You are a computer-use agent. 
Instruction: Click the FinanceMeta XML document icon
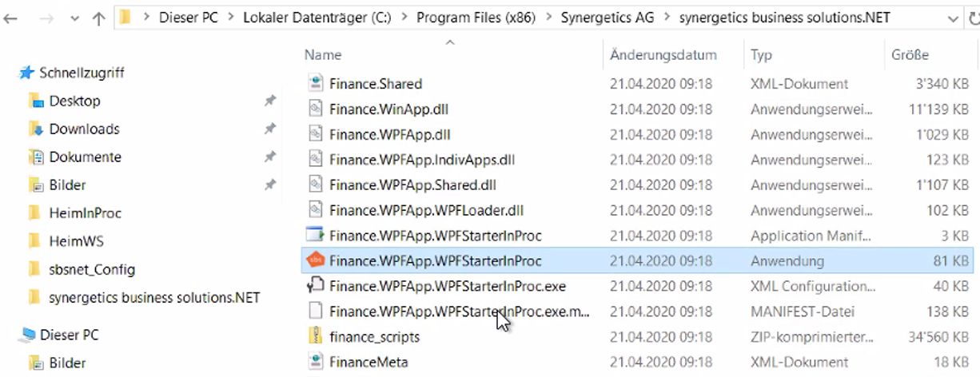pos(316,363)
